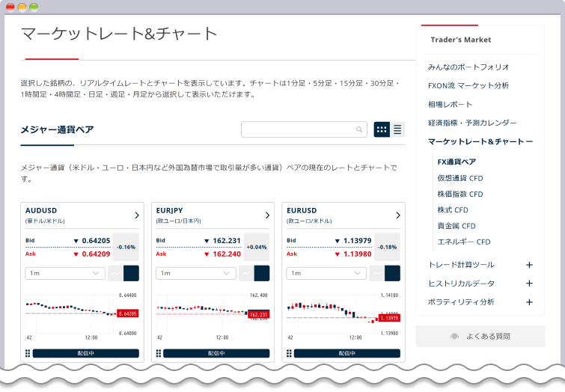The height and width of the screenshot is (392, 565).
Task: Select line chart type on AUDUSD card
Action: (115, 273)
